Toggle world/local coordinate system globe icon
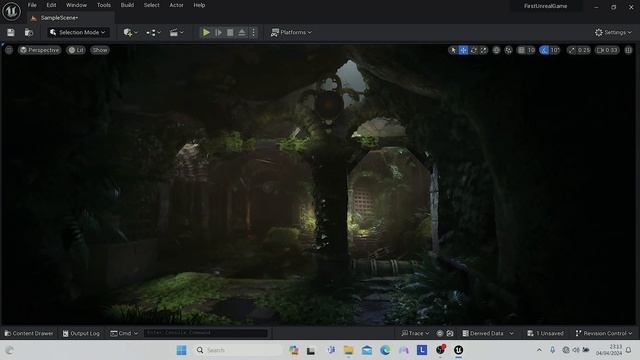The height and width of the screenshot is (360, 640). (x=496, y=50)
